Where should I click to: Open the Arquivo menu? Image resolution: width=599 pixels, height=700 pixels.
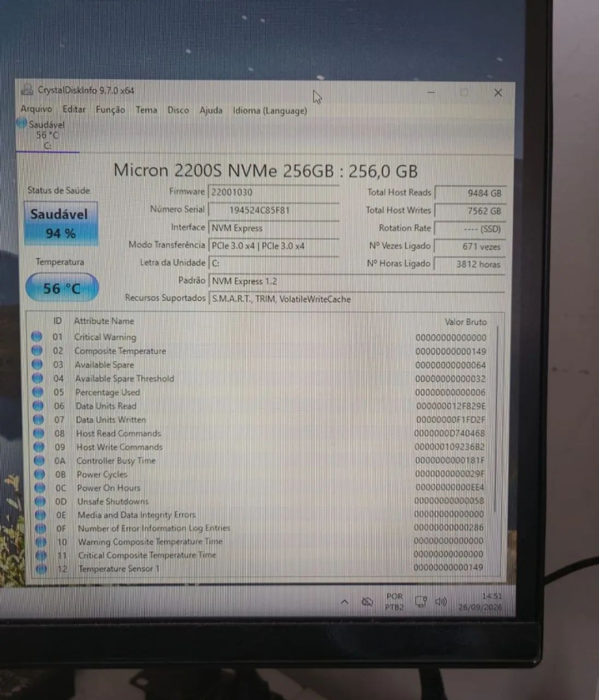point(36,109)
